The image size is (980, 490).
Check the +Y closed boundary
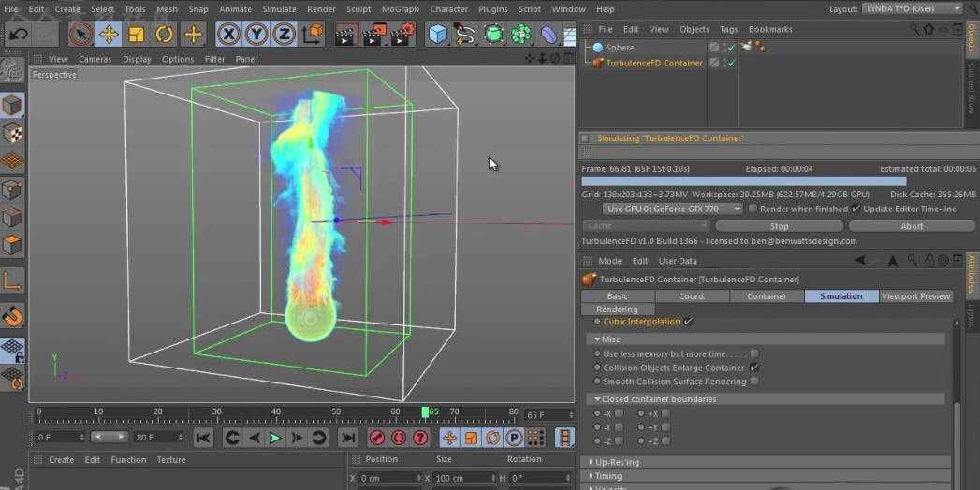(x=666, y=427)
